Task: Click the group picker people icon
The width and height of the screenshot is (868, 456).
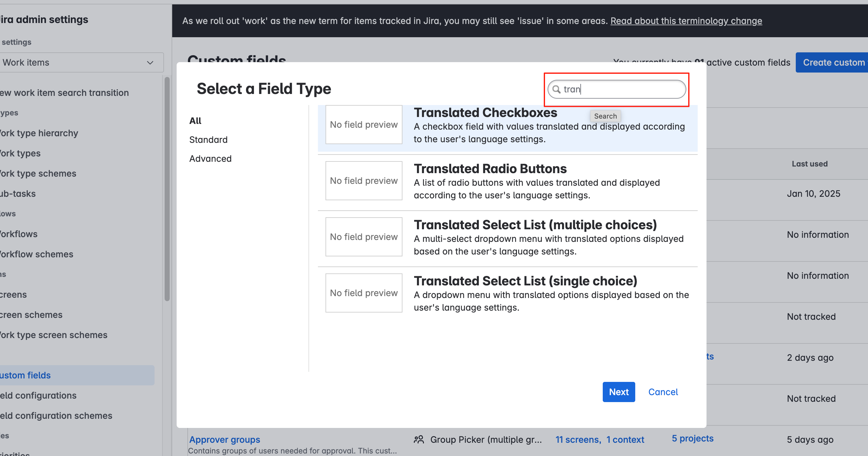Action: pos(419,440)
